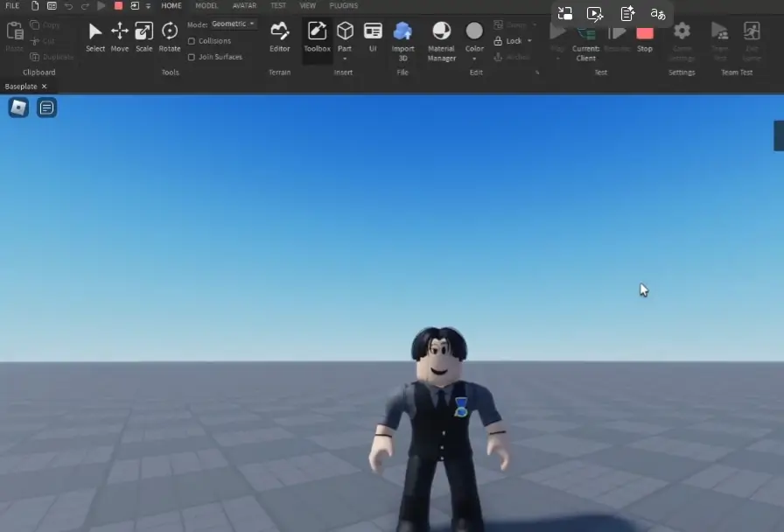Close the Baseplate tab

(45, 86)
